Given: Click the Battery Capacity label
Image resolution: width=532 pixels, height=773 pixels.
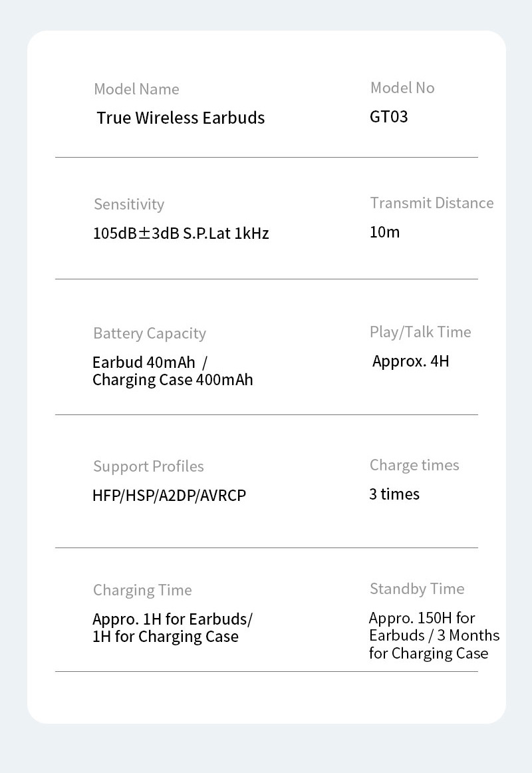Looking at the screenshot, I should coord(149,333).
